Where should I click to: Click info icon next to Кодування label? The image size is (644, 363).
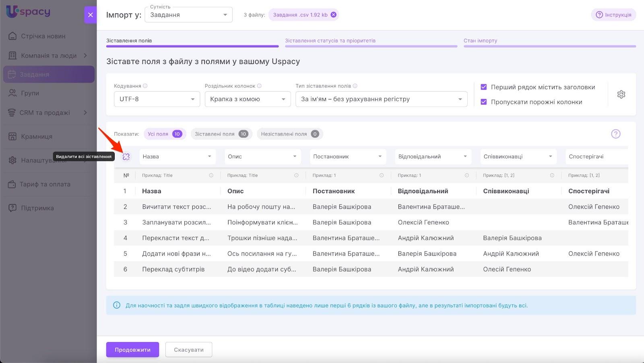coord(145,86)
